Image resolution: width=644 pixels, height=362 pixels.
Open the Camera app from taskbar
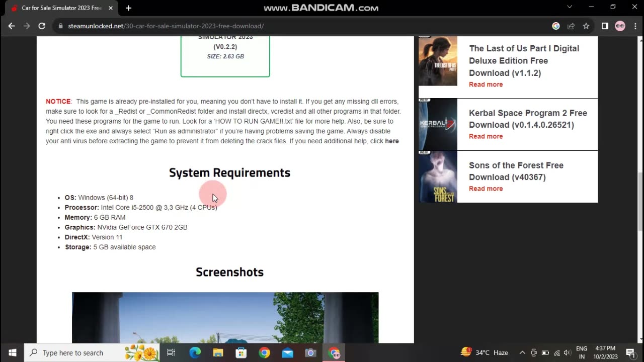click(310, 352)
